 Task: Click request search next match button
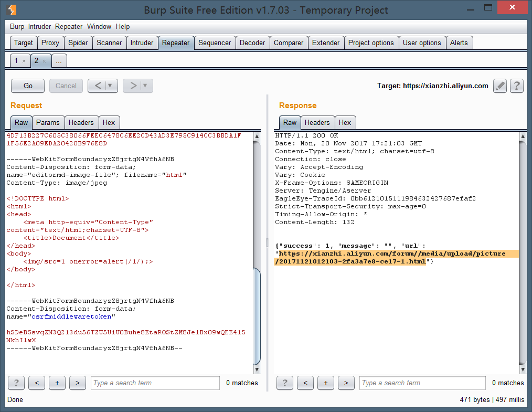pos(77,383)
